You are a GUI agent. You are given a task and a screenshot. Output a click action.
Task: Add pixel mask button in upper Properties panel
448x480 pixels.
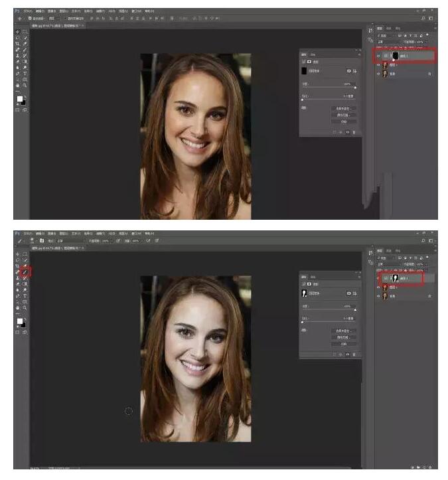(x=348, y=71)
